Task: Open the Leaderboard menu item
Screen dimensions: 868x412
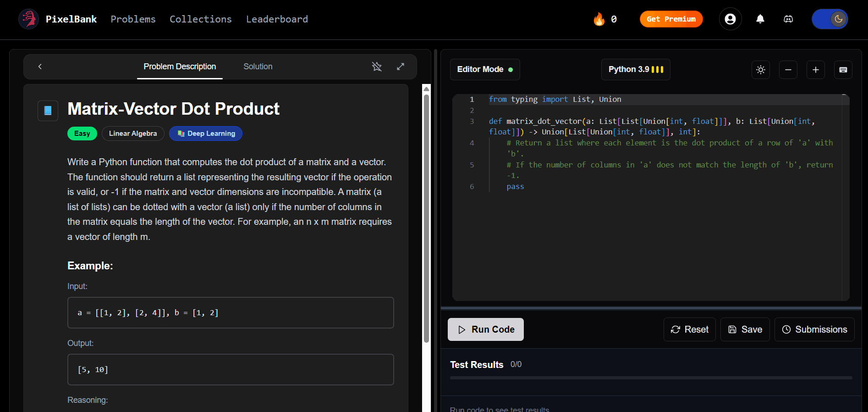Action: click(277, 19)
